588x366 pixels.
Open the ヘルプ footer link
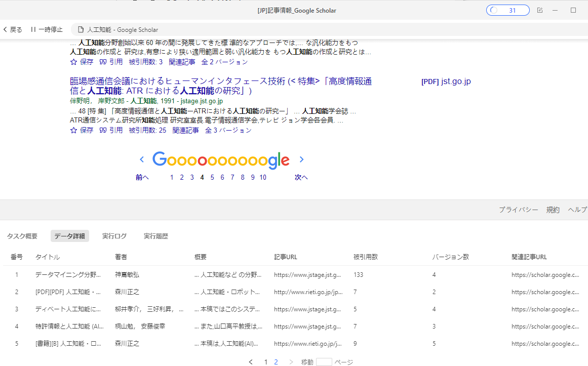(578, 210)
